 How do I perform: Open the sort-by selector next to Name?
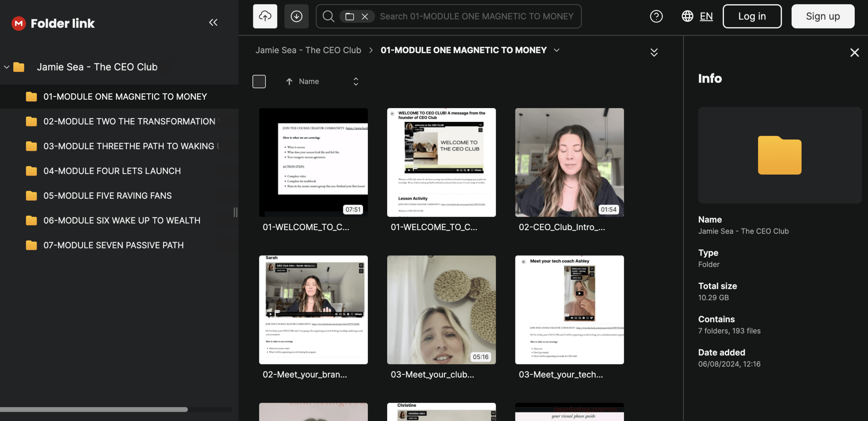coord(356,81)
